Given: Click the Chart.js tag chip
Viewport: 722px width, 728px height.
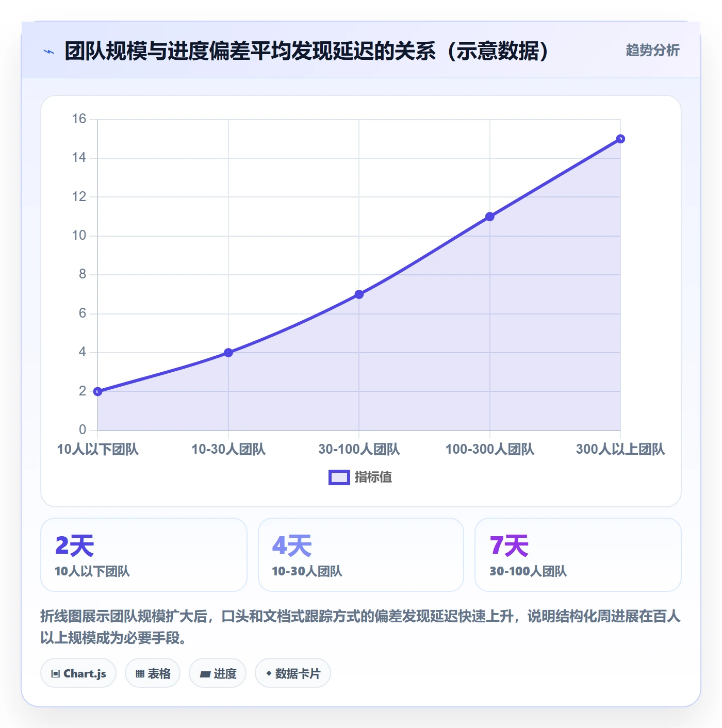Looking at the screenshot, I should click(78, 673).
